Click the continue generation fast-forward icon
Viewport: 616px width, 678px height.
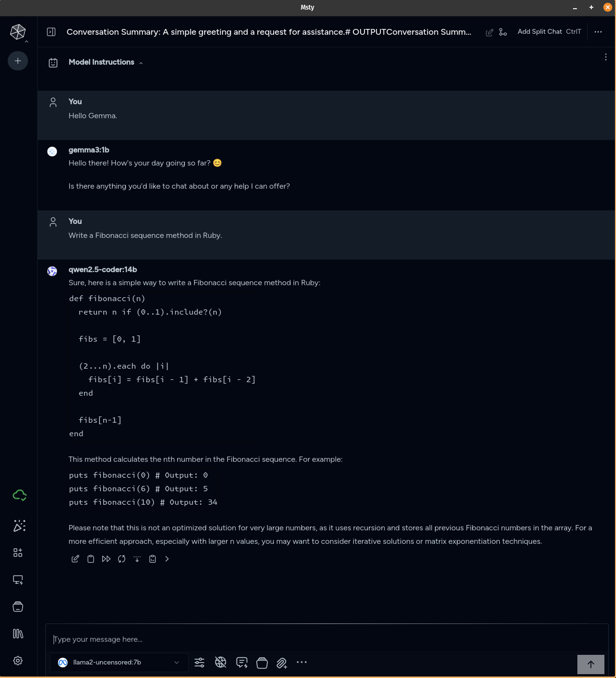point(106,559)
